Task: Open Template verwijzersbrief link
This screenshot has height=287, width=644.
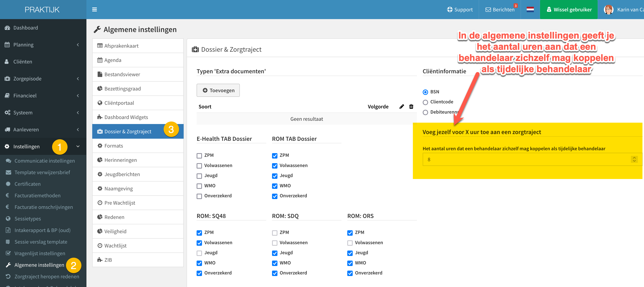Action: (42, 172)
